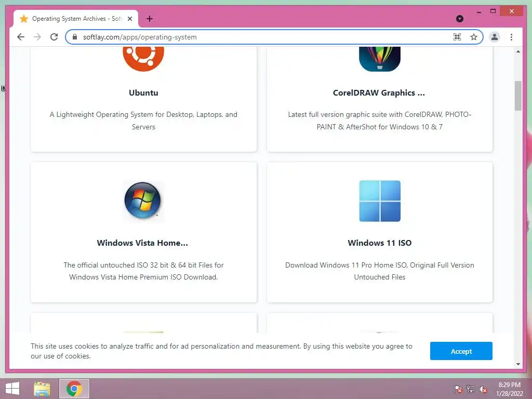Open the Windows 11 ISO title link

point(380,243)
